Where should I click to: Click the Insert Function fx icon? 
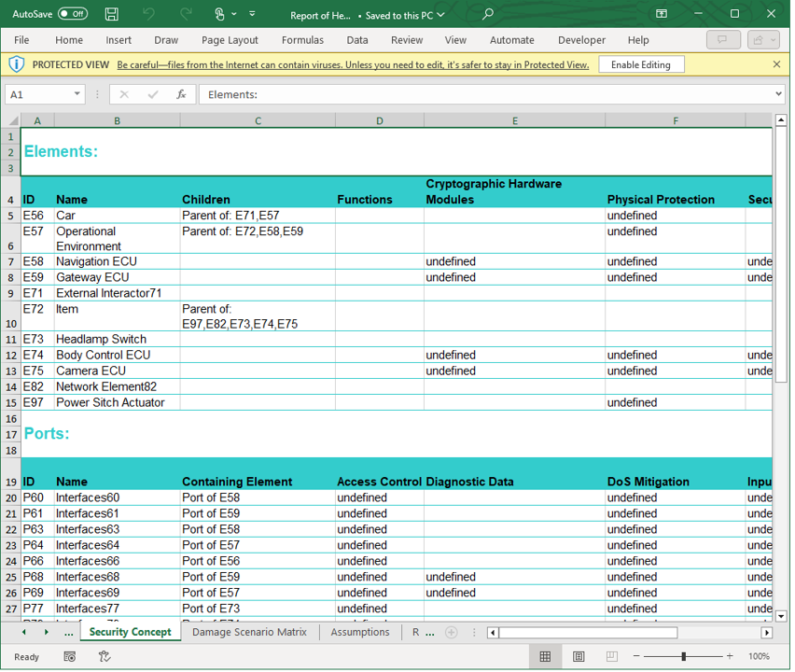(182, 94)
